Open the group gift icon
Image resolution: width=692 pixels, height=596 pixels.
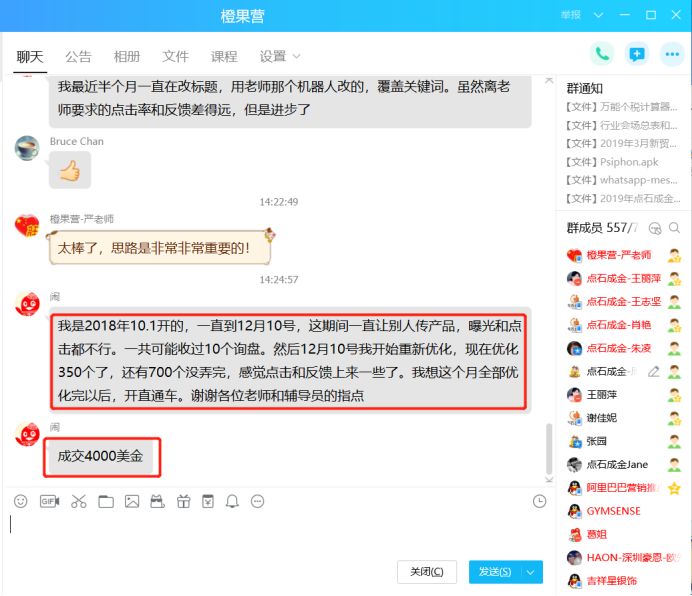pyautogui.click(x=184, y=501)
